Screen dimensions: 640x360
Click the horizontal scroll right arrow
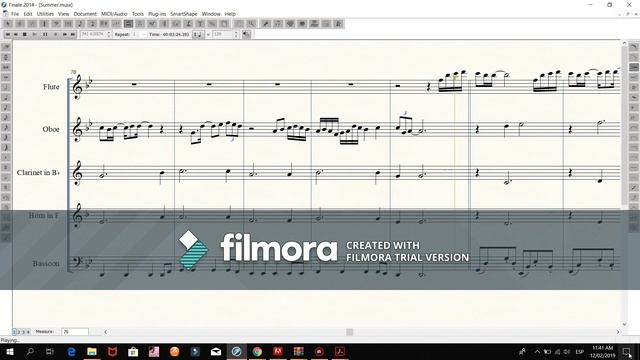pyautogui.click(x=618, y=332)
